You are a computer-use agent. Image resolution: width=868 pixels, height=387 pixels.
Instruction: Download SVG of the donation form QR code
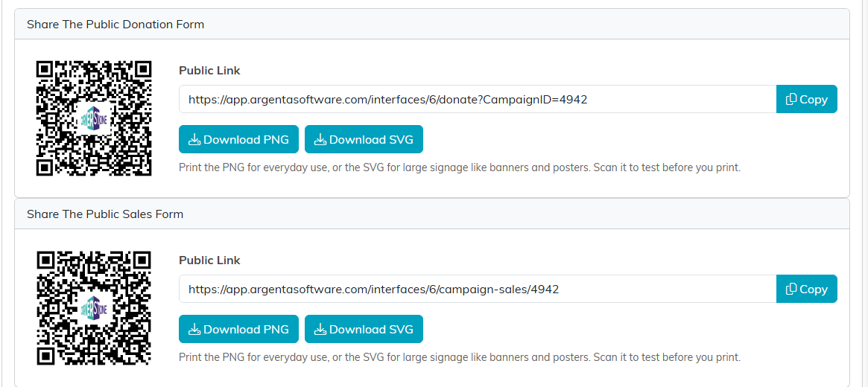(364, 139)
